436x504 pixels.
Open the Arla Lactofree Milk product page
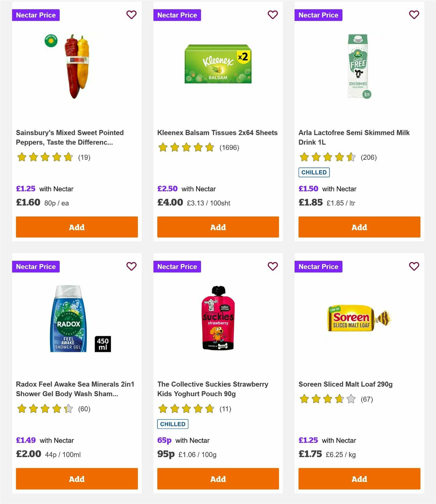(x=354, y=138)
